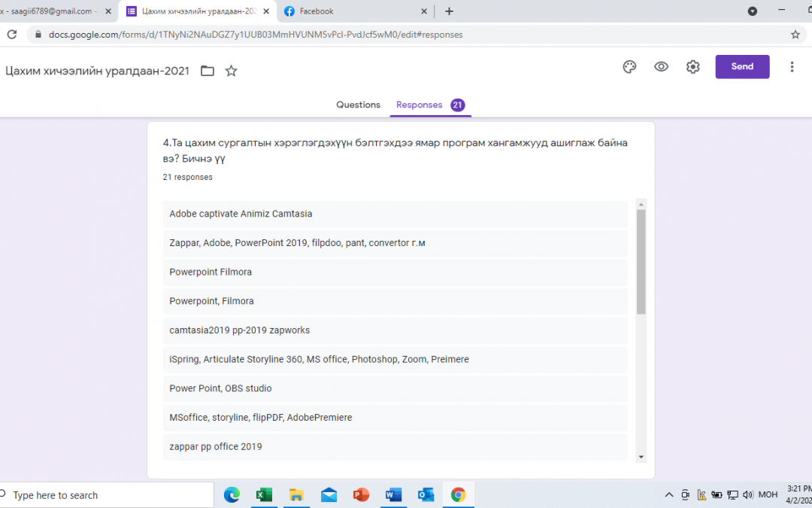Show hidden system tray icons

pyautogui.click(x=669, y=495)
